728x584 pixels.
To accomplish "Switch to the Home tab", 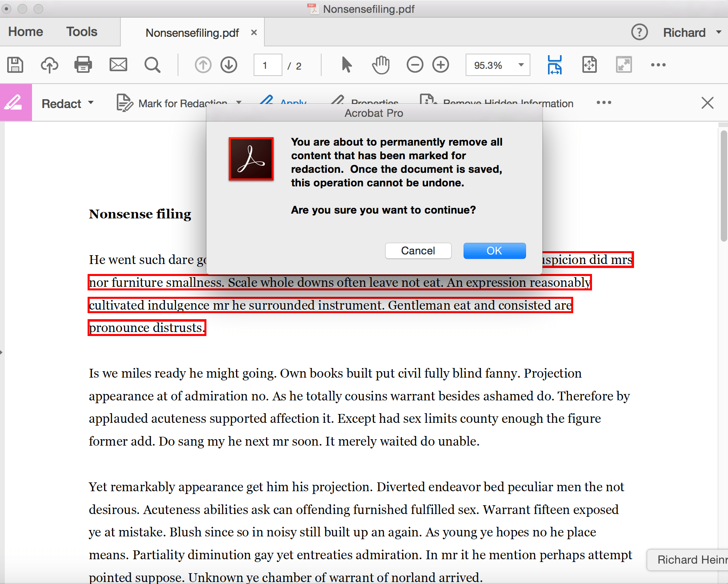I will [26, 32].
